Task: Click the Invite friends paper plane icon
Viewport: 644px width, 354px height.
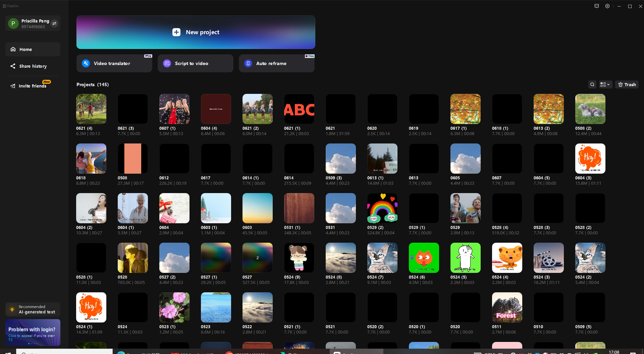Action: tap(13, 86)
